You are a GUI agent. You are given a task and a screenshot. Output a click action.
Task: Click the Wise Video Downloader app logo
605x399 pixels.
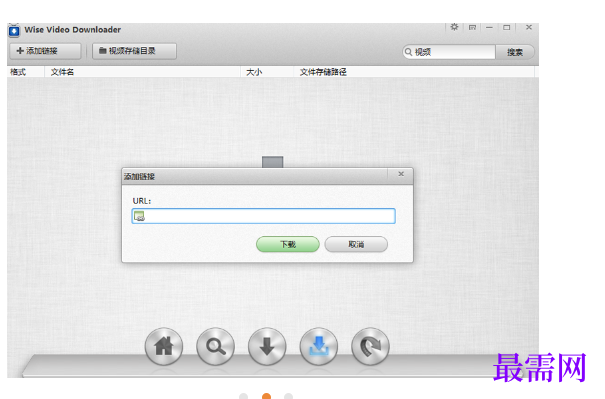(x=14, y=30)
